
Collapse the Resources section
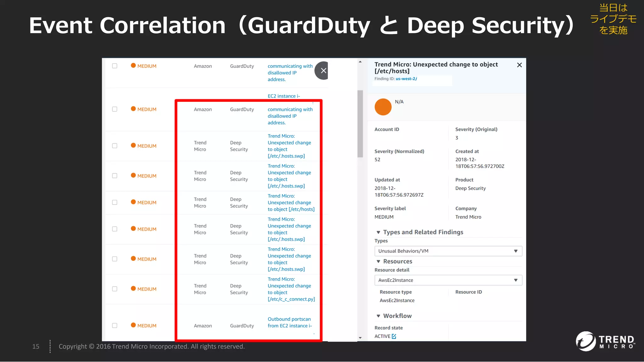point(378,261)
